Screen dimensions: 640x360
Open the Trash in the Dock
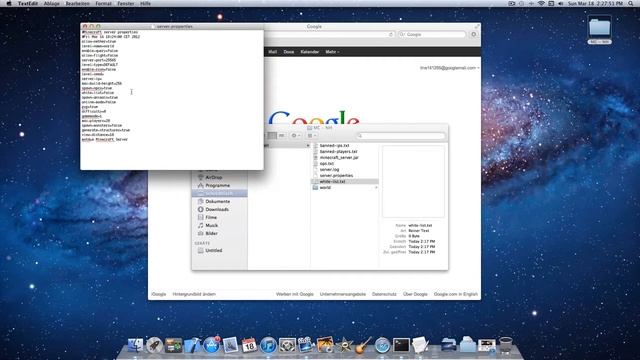click(x=506, y=345)
